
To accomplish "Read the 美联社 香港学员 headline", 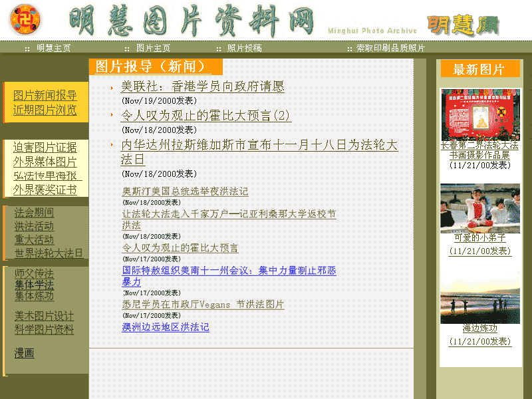I will (202, 86).
